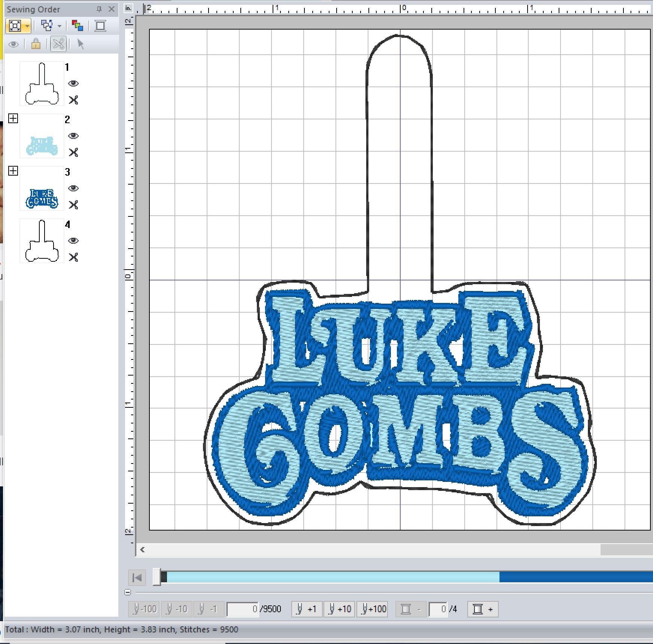
Task: Click the thread spool frame icon in Sewing Order toolbar
Action: coord(100,26)
